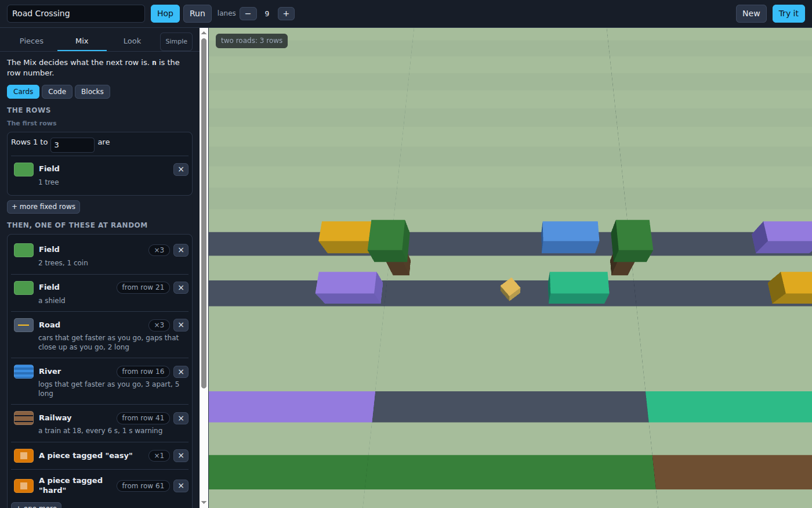Viewport: 812px width, 508px height.
Task: Remove the piece tagged "easy" card
Action: 181,456
